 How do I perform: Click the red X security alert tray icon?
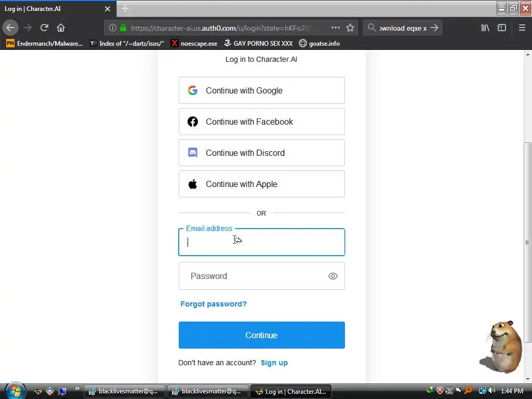point(440,391)
